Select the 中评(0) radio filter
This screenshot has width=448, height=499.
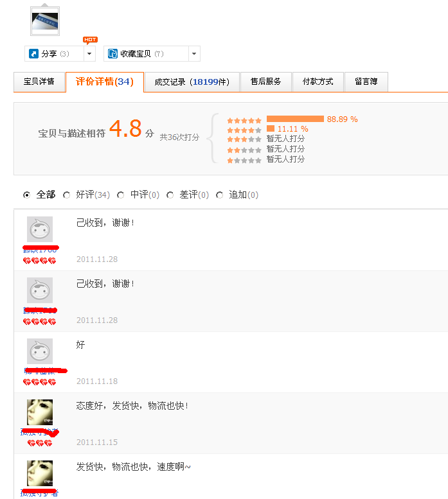[x=121, y=195]
